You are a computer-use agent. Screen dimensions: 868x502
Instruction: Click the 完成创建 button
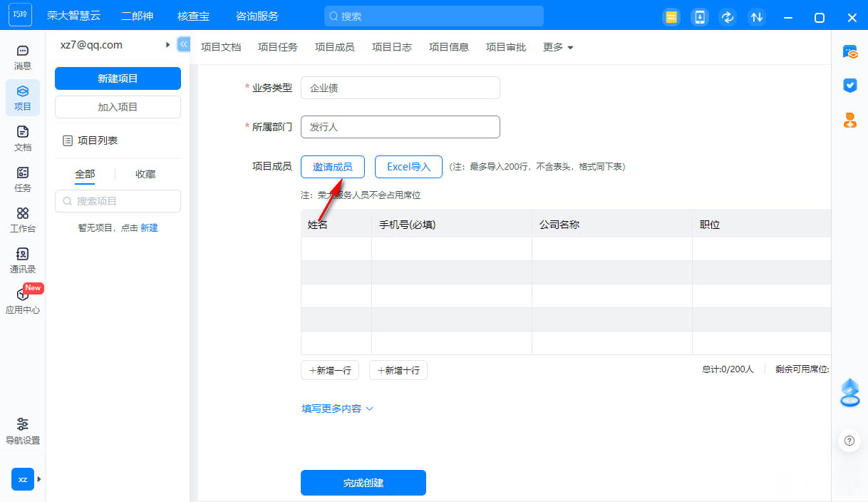[x=363, y=483]
